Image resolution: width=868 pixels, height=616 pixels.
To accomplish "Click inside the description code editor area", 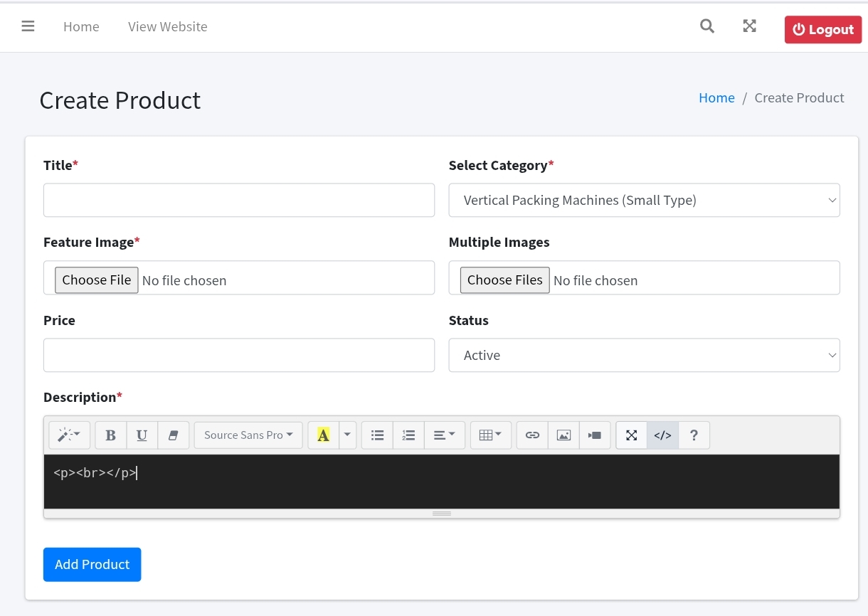I will click(441, 482).
